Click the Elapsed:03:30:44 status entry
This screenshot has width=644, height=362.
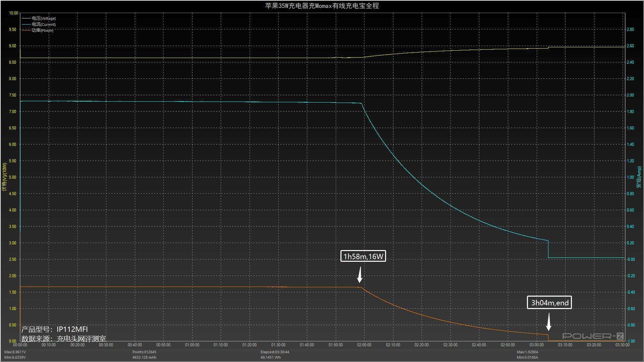[x=275, y=352]
